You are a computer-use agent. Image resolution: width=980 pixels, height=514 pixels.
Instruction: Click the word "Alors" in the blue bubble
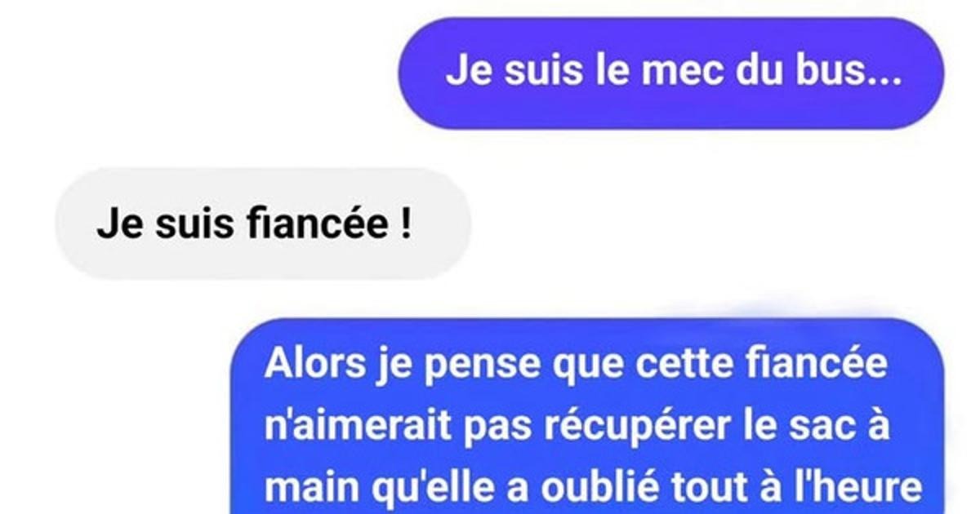coord(305,365)
